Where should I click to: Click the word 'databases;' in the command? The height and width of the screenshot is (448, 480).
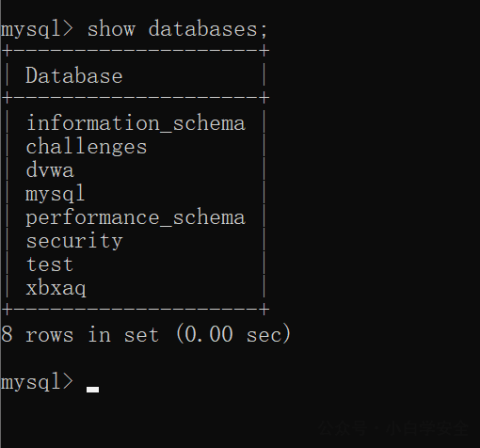(x=208, y=29)
